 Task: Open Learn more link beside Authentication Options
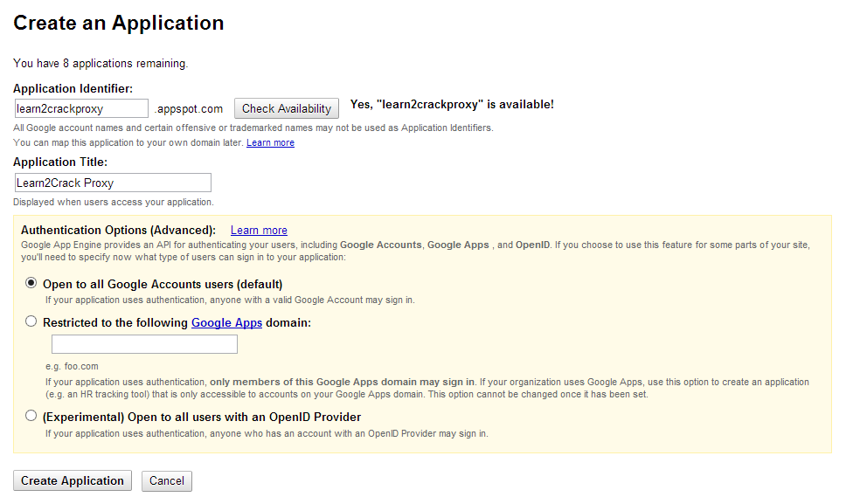coord(259,231)
